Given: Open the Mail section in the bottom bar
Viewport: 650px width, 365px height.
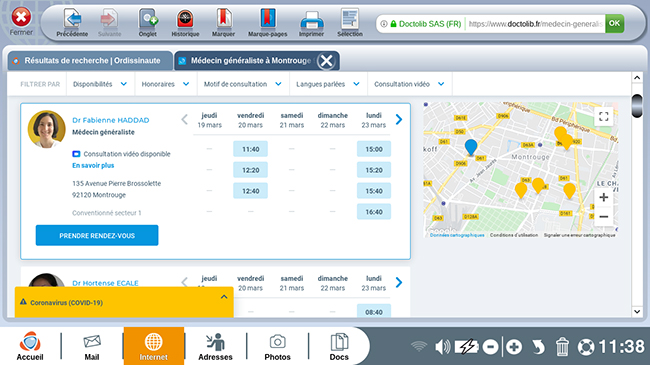Looking at the screenshot, I should pos(92,347).
